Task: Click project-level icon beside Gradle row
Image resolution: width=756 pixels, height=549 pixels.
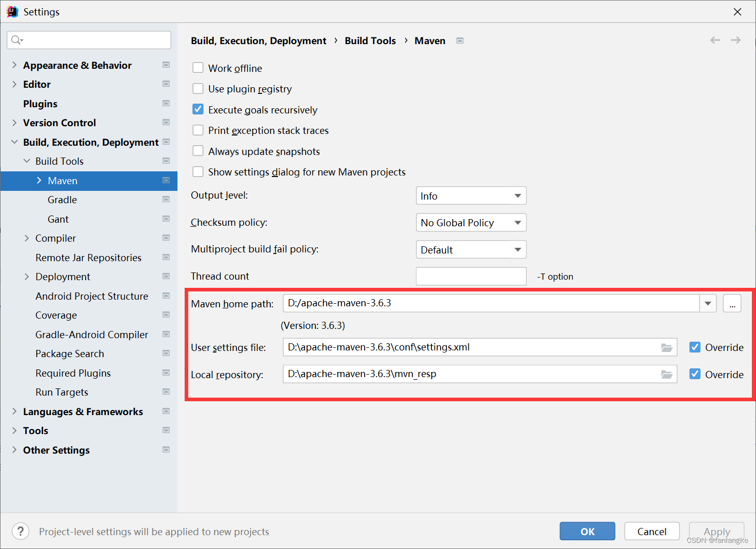Action: pyautogui.click(x=166, y=199)
